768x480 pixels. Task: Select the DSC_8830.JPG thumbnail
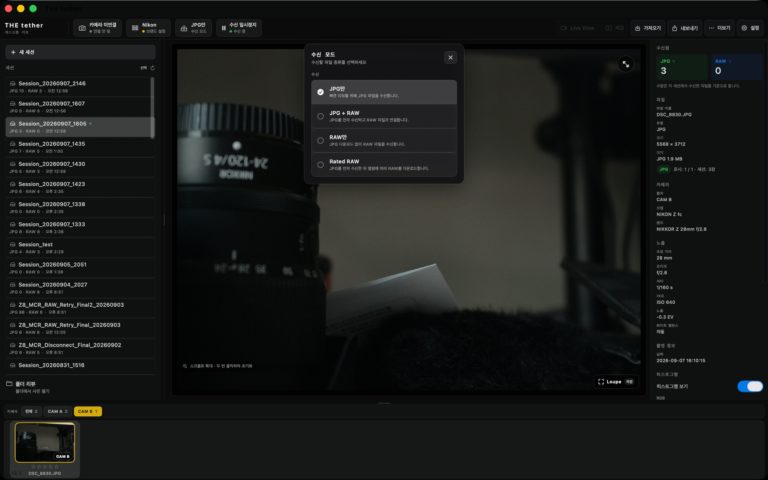[45, 443]
